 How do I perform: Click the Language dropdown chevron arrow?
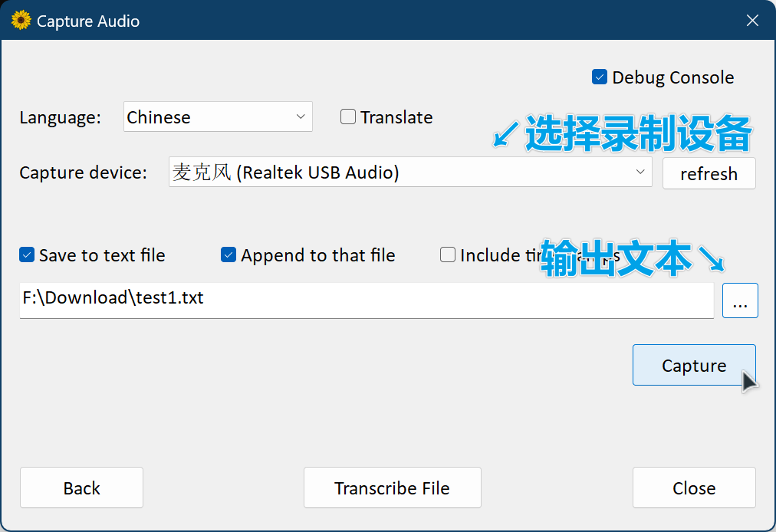(x=300, y=117)
